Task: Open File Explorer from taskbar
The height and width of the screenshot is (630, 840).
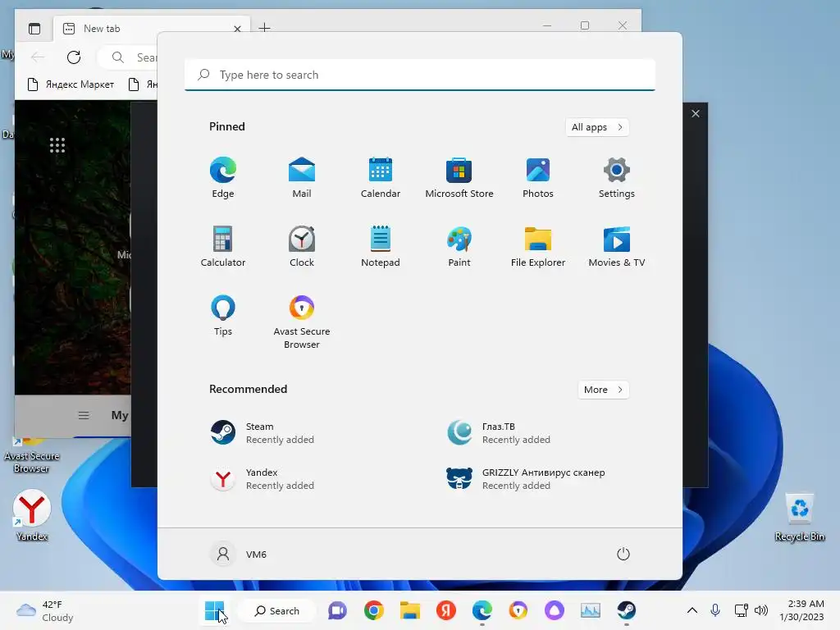Action: (410, 610)
